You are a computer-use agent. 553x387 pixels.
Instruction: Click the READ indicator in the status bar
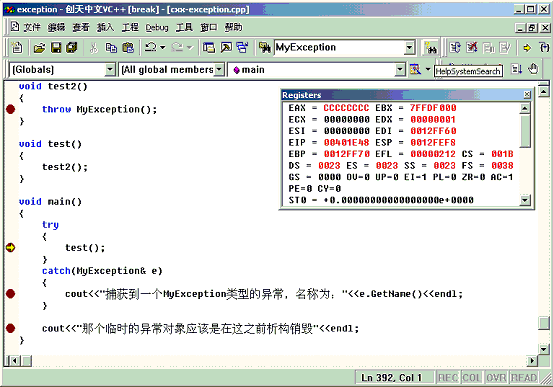pyautogui.click(x=524, y=378)
